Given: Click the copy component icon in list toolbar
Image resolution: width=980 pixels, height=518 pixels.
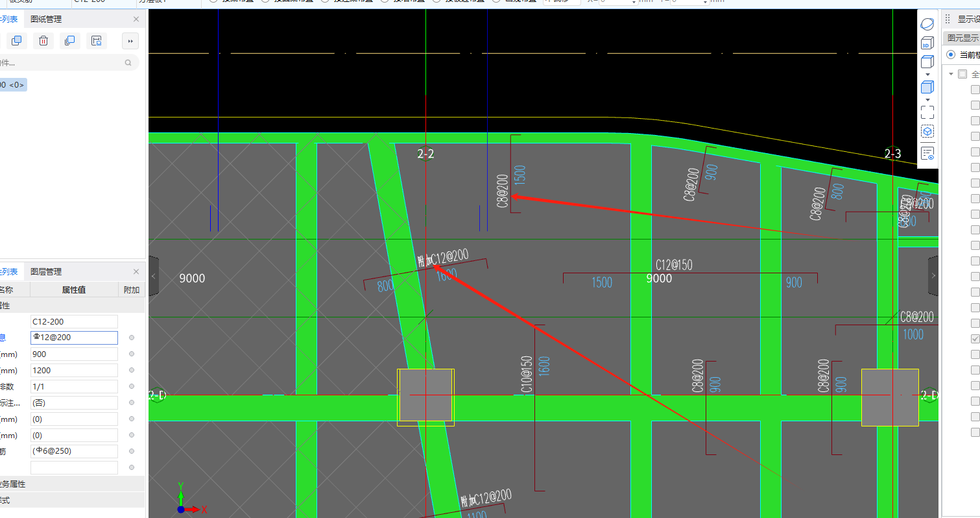Looking at the screenshot, I should click(x=16, y=41).
